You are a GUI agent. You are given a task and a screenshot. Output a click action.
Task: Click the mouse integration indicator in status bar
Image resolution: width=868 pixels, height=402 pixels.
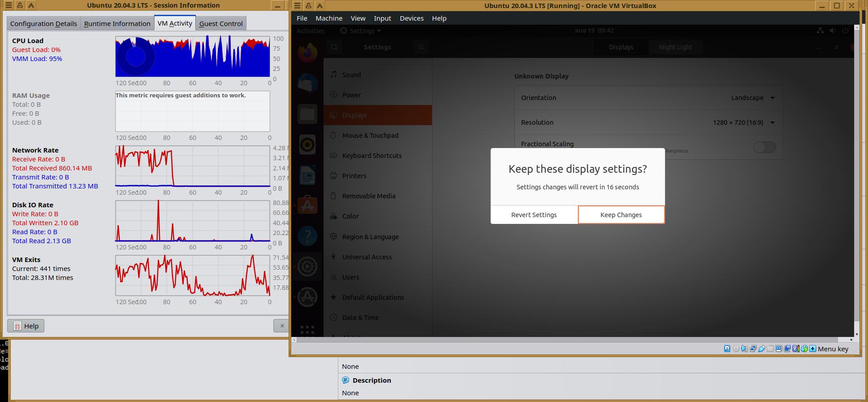804,349
